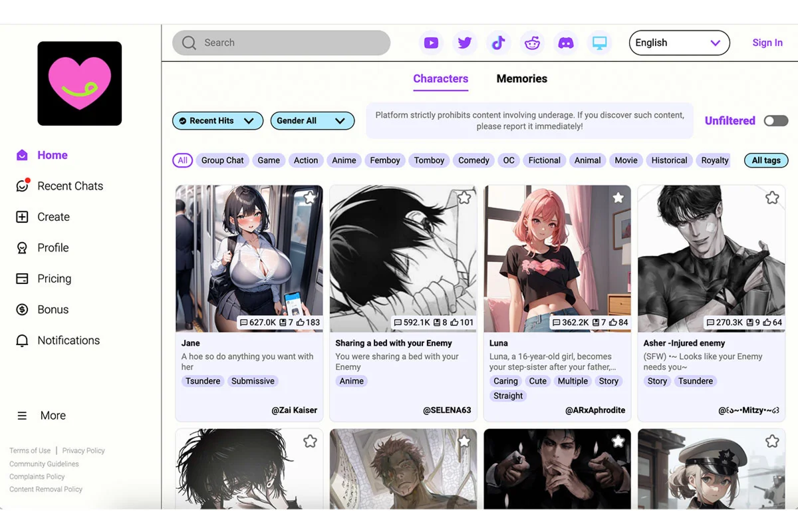The width and height of the screenshot is (798, 532).
Task: Open Privacy Policy link
Action: [84, 451]
